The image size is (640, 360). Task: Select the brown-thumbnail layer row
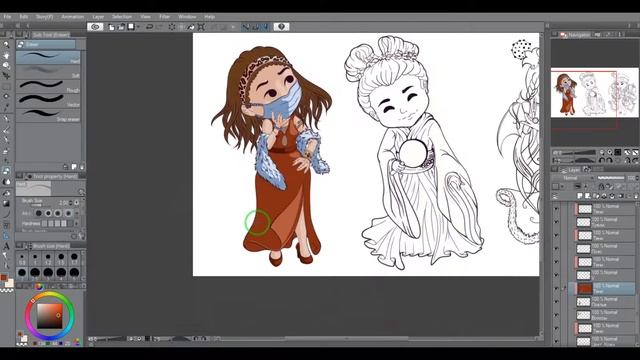tap(602, 289)
